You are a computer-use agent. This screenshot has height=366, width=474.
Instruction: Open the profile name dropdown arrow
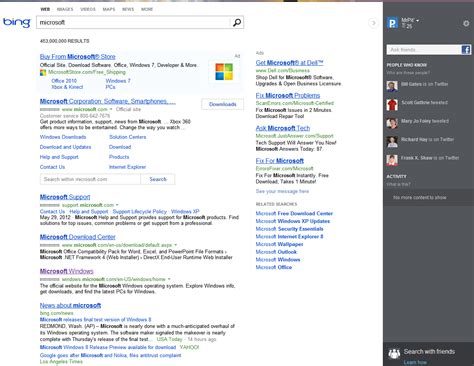point(417,20)
